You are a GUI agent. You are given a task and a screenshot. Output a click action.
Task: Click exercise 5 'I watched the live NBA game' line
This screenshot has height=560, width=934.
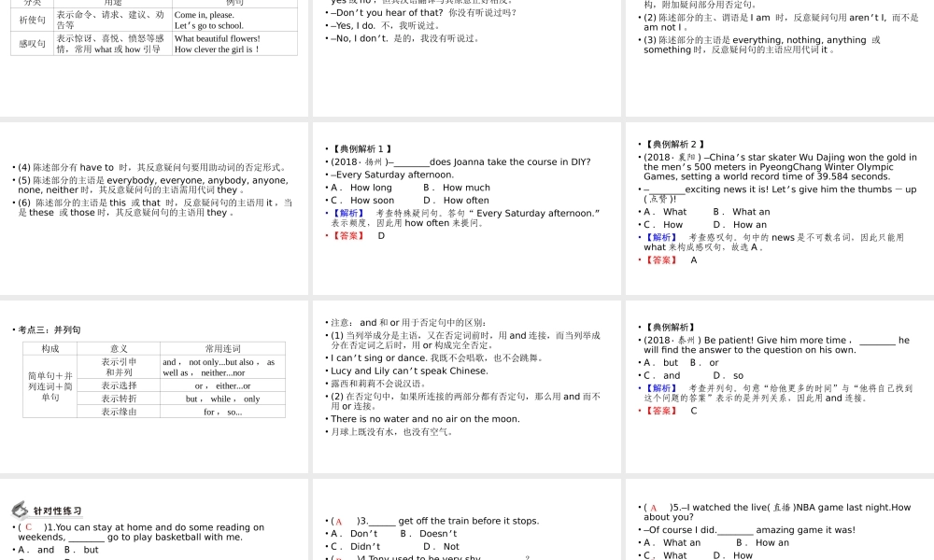777,512
